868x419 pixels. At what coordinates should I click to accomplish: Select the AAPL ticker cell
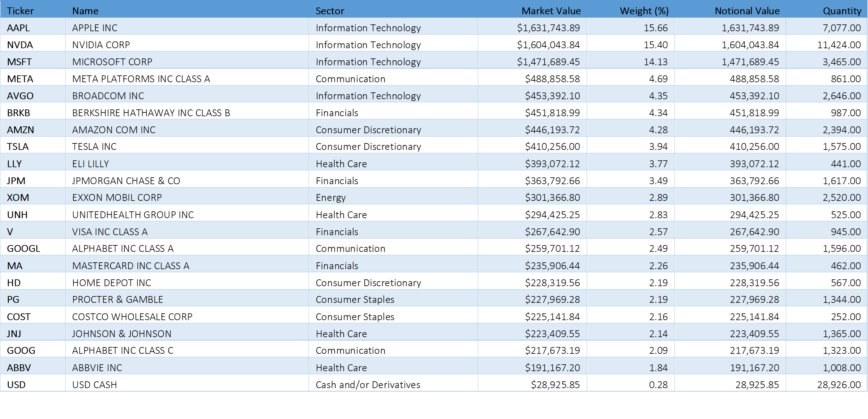[x=18, y=28]
